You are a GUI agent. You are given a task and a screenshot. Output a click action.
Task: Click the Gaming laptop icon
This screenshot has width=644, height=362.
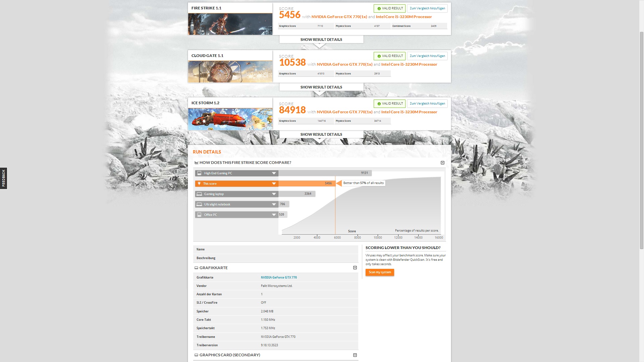coord(199,194)
